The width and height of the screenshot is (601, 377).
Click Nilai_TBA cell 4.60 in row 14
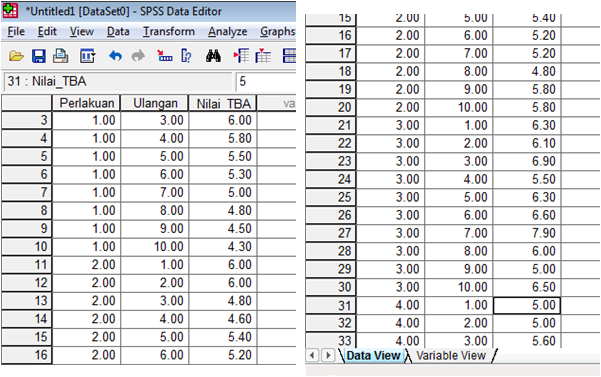[x=223, y=319]
